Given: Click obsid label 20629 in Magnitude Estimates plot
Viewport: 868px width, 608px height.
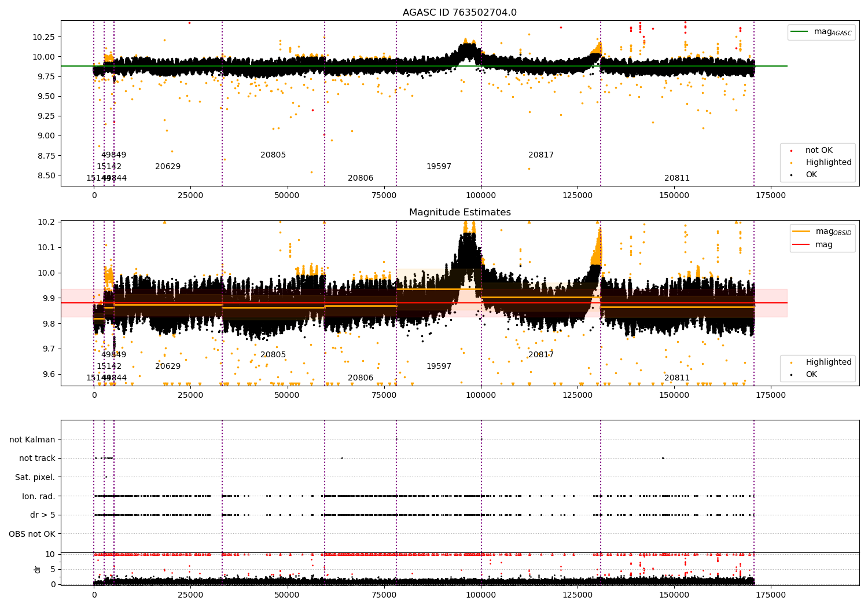Looking at the screenshot, I should (x=168, y=367).
